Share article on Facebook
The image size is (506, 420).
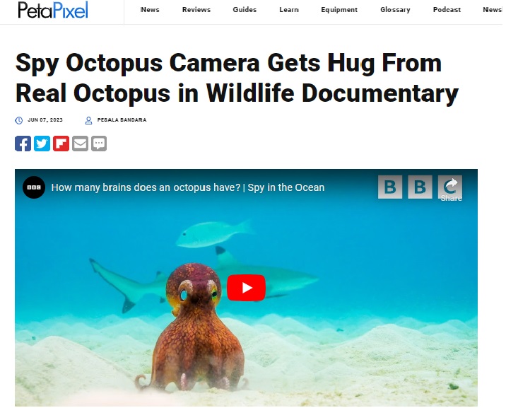point(23,144)
